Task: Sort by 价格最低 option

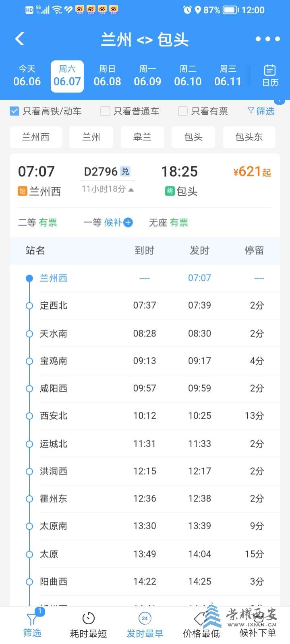Action: [x=201, y=634]
